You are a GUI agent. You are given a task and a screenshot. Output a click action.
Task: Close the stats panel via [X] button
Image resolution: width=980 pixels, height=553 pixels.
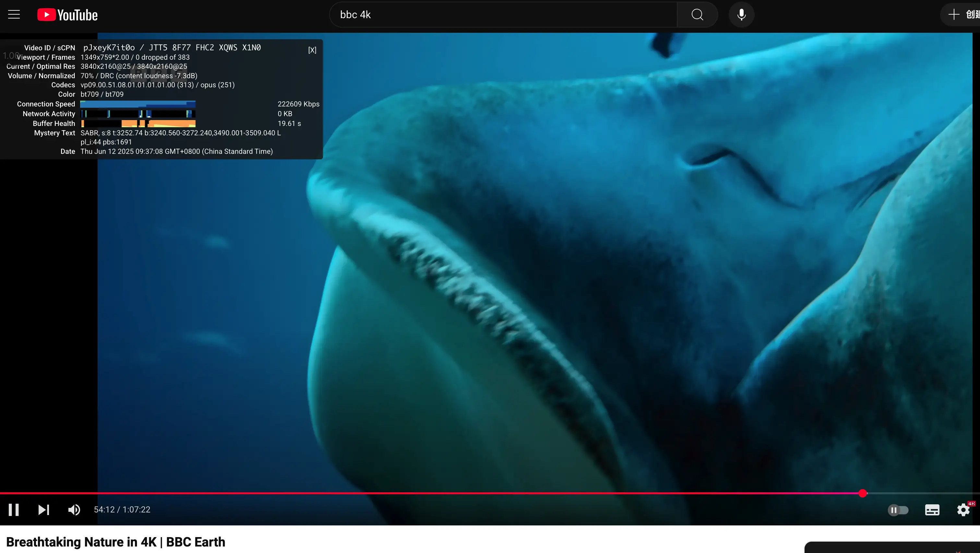(x=312, y=50)
